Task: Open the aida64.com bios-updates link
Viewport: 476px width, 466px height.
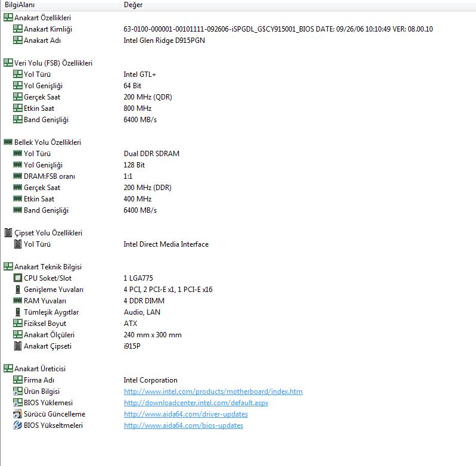Action: [183, 425]
